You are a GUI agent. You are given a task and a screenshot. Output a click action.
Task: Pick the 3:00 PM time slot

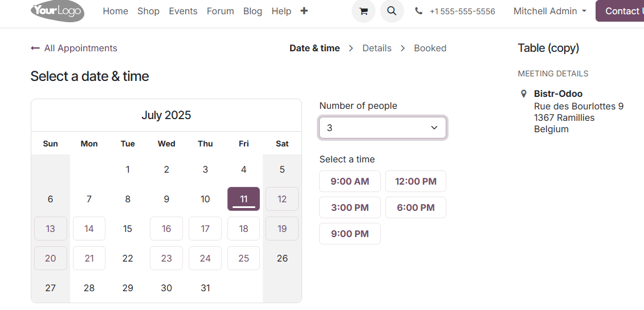click(350, 207)
